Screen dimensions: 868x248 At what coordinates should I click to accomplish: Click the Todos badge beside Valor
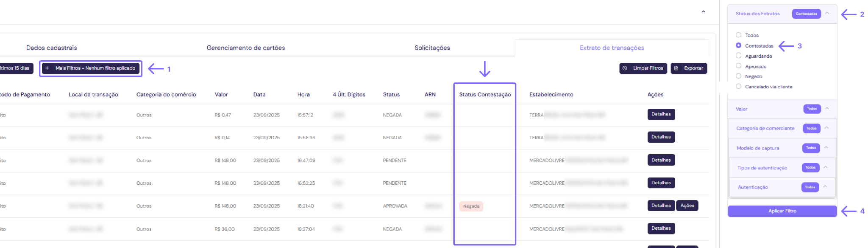[812, 109]
